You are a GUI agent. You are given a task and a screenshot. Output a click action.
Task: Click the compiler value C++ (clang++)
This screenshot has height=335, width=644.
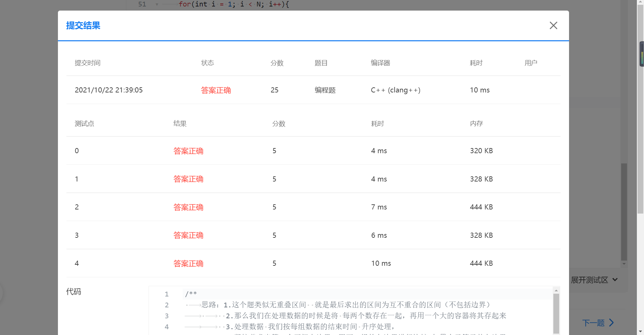coord(396,90)
